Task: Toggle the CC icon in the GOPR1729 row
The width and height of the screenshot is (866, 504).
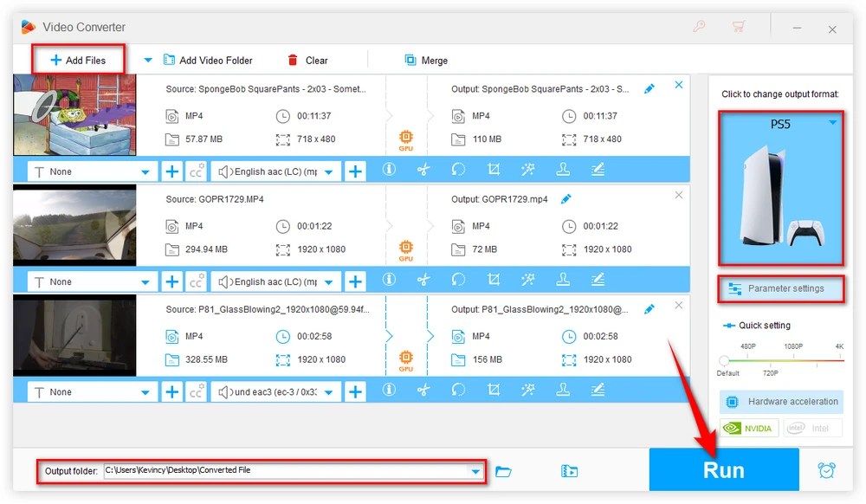Action: [196, 281]
